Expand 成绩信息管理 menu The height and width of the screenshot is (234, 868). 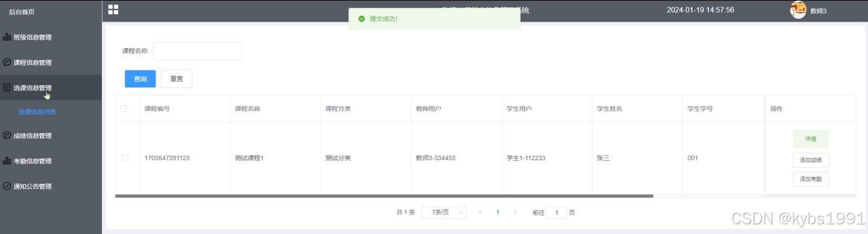click(x=51, y=136)
